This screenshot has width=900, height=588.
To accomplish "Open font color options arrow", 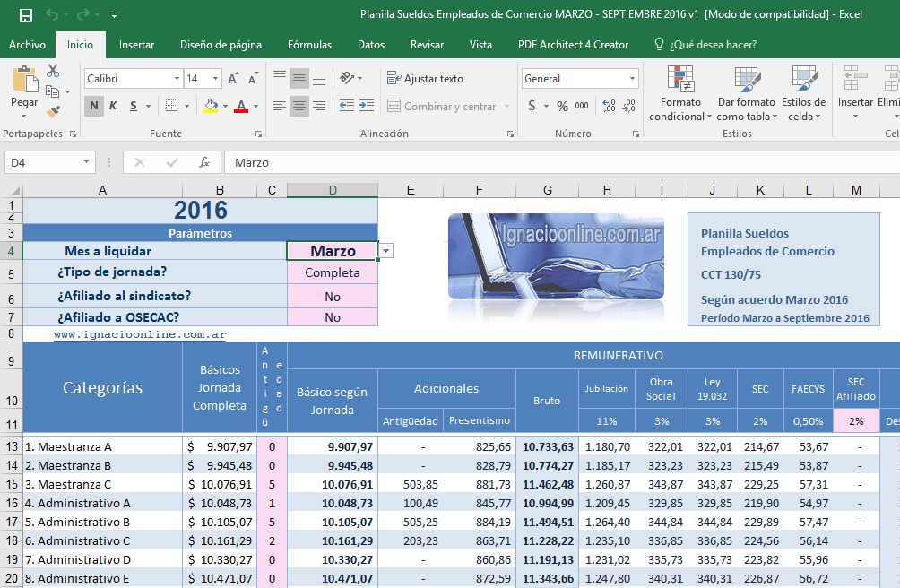I will point(256,106).
